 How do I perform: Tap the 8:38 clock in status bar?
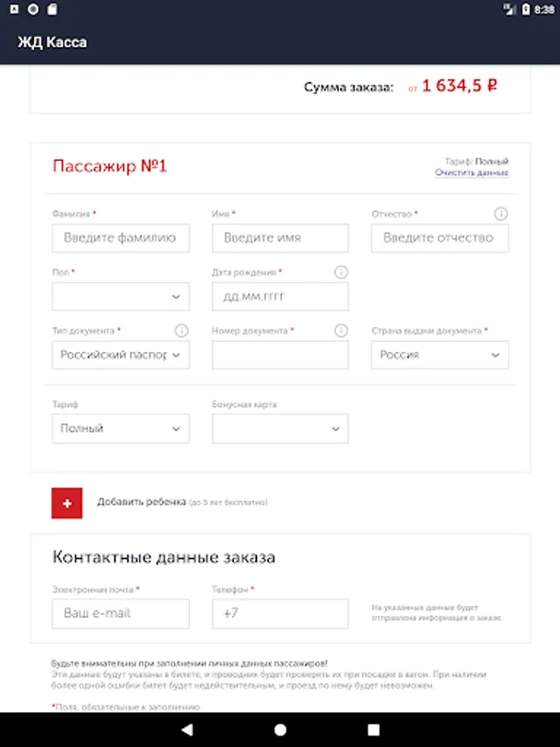click(543, 9)
